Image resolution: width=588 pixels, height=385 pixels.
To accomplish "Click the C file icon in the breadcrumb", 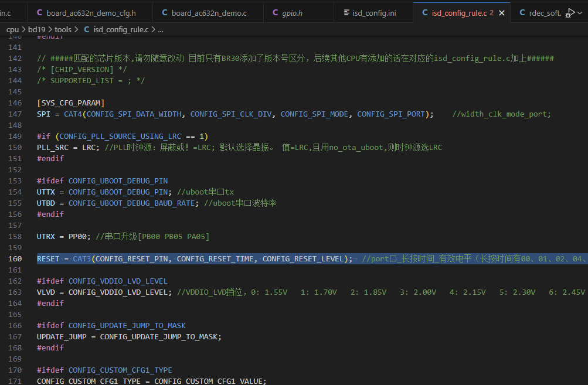I will [x=87, y=29].
